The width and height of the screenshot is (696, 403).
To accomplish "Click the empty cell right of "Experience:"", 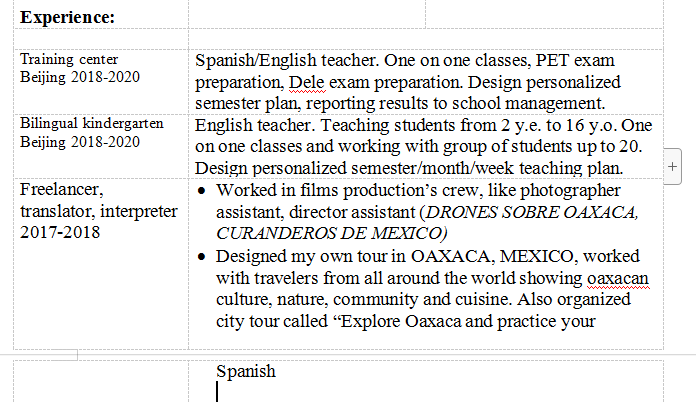I will 306,17.
